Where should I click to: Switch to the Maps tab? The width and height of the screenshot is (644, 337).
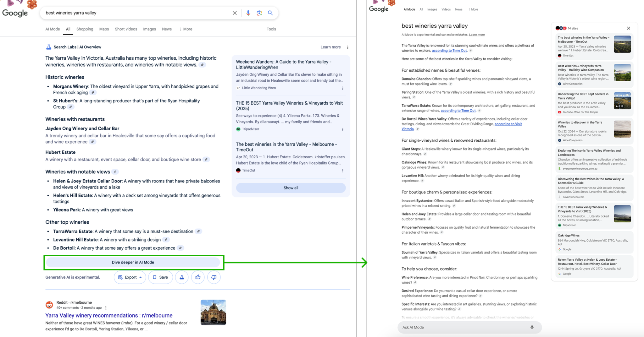coord(104,29)
